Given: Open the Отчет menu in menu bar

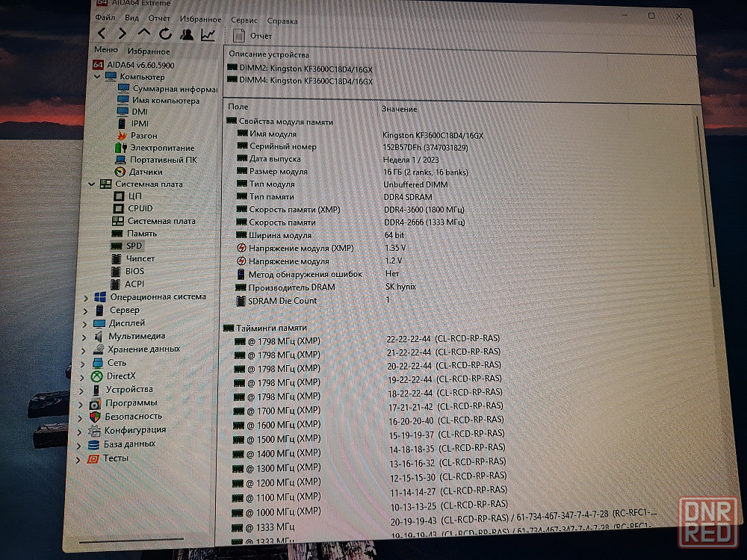Looking at the screenshot, I should click(159, 19).
